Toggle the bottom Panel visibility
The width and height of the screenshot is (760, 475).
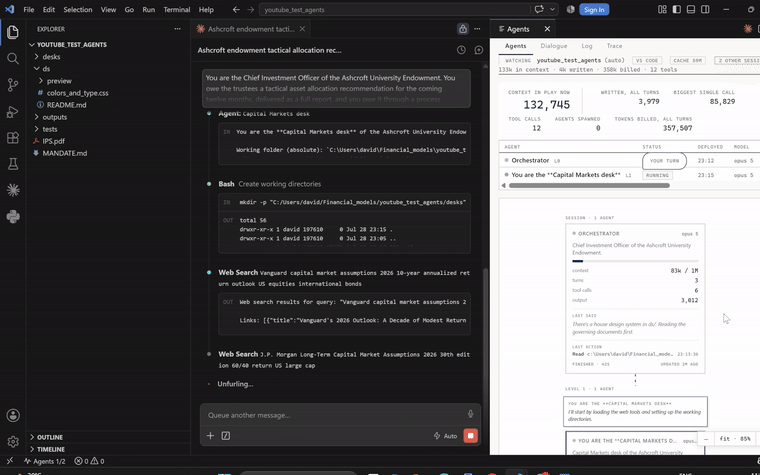click(691, 9)
